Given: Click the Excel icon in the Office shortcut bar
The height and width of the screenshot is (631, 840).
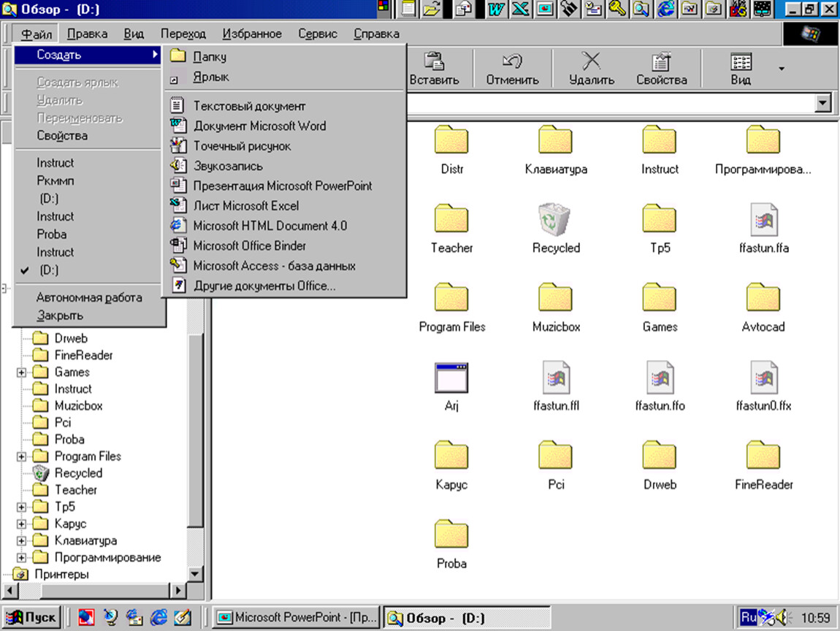Looking at the screenshot, I should [x=520, y=9].
